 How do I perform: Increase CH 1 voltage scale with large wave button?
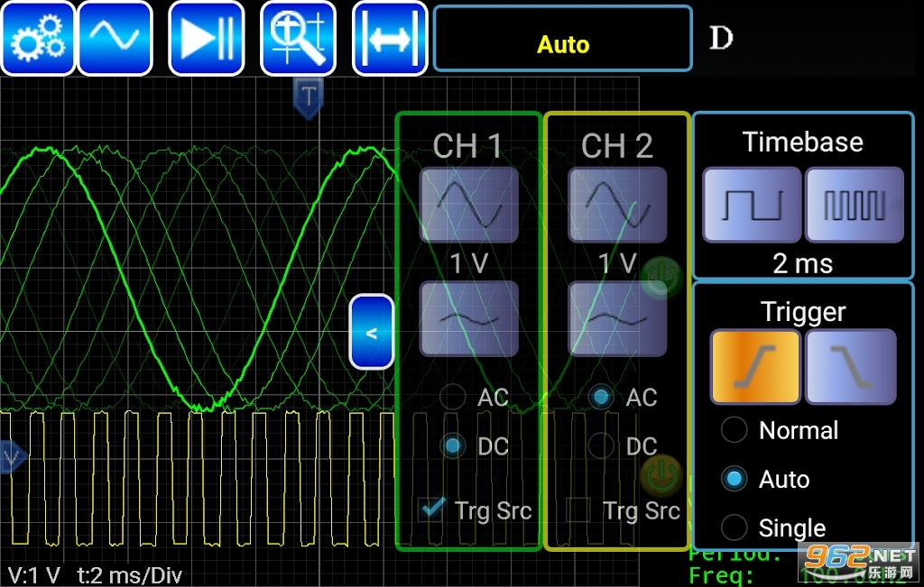468,204
